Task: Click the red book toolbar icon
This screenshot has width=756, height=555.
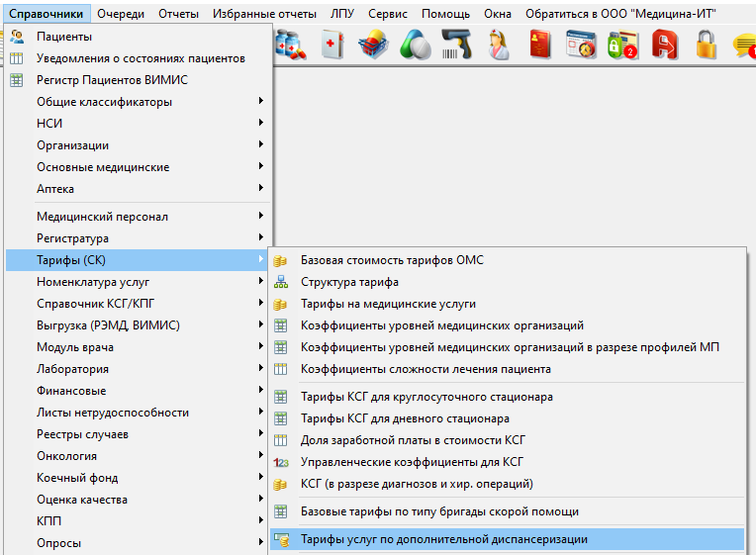Action: click(540, 45)
